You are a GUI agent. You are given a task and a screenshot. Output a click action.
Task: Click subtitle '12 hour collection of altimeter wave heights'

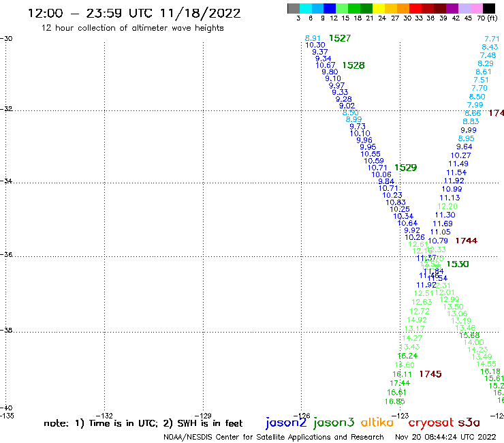(132, 29)
